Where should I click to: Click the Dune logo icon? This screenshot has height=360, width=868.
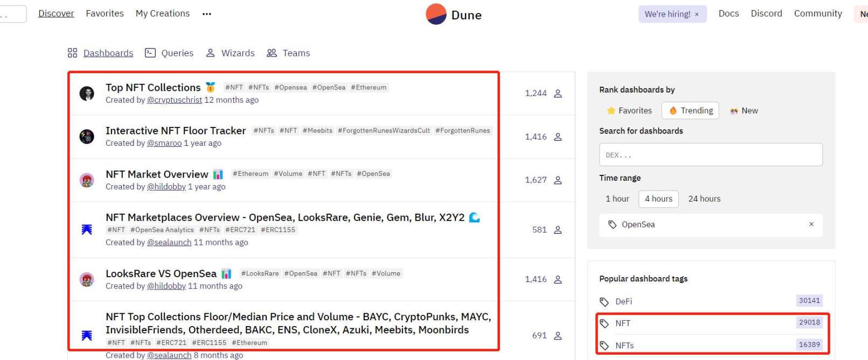pyautogui.click(x=436, y=15)
